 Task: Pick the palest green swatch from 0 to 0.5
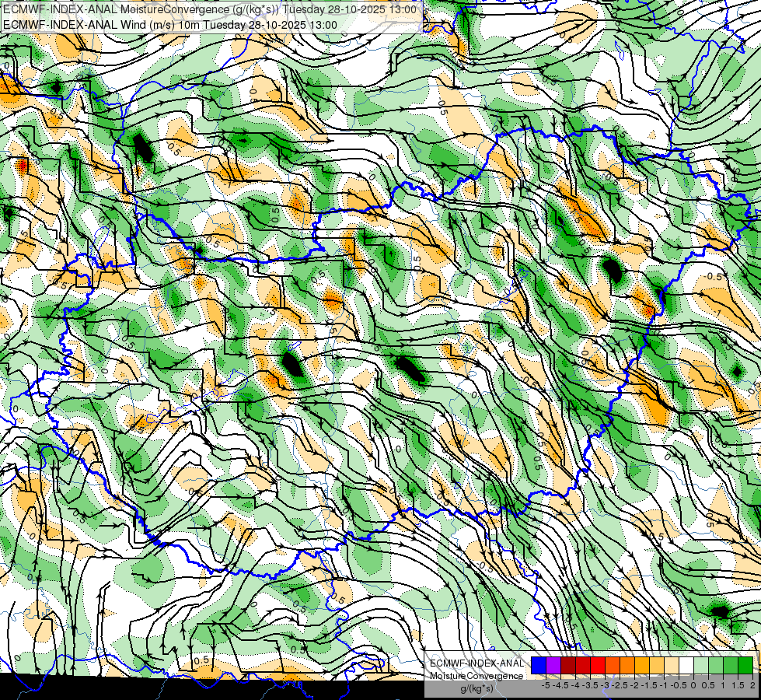pos(701,666)
